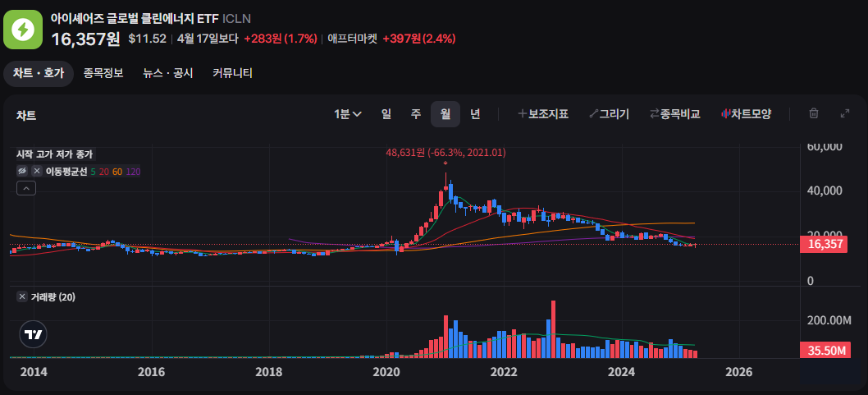Select the 주 weekly chart period
This screenshot has height=395, width=868.
416,114
